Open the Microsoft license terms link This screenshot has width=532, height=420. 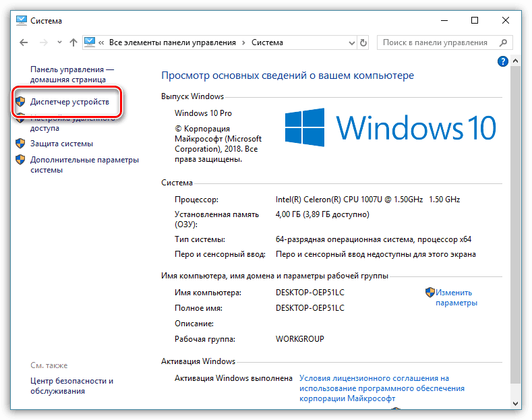click(x=382, y=388)
